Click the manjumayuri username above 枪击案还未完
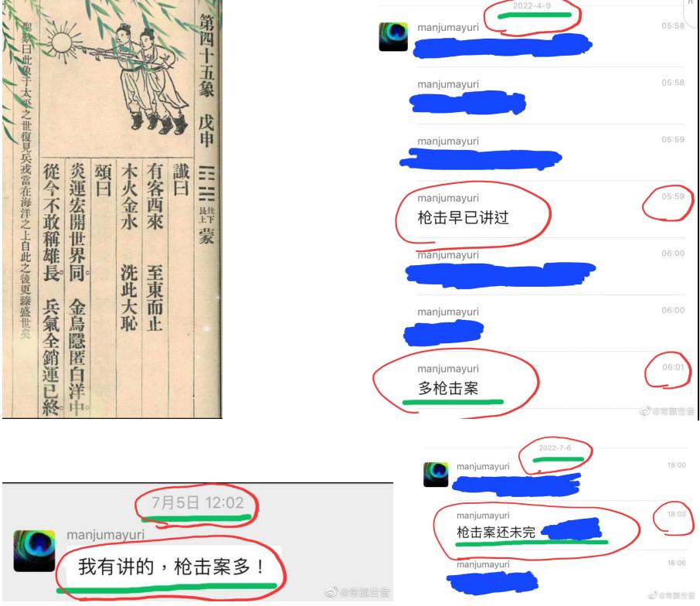 [x=483, y=516]
